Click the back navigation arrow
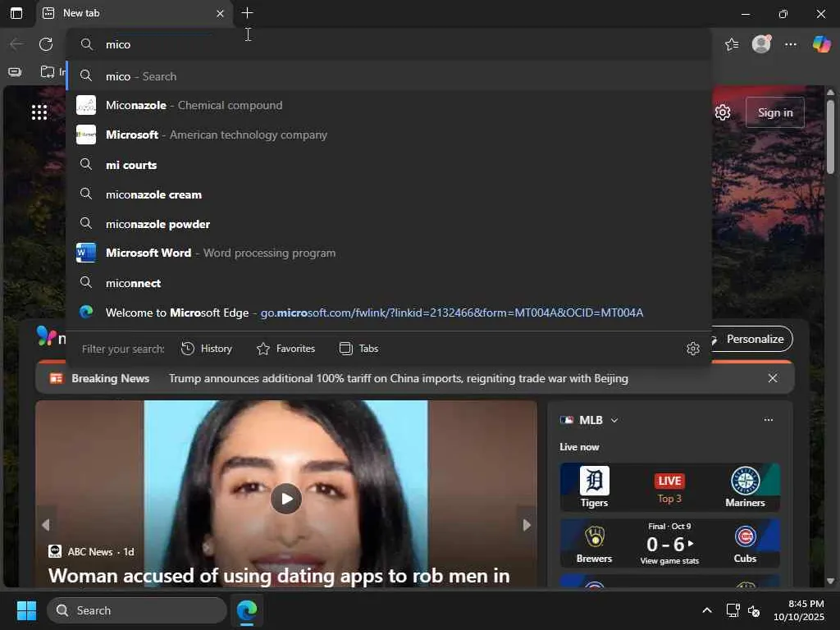This screenshot has height=630, width=840. [x=17, y=44]
